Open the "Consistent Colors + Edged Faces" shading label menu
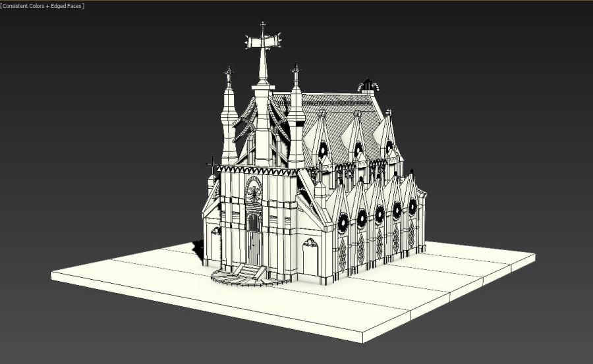The image size is (593, 364). point(42,6)
